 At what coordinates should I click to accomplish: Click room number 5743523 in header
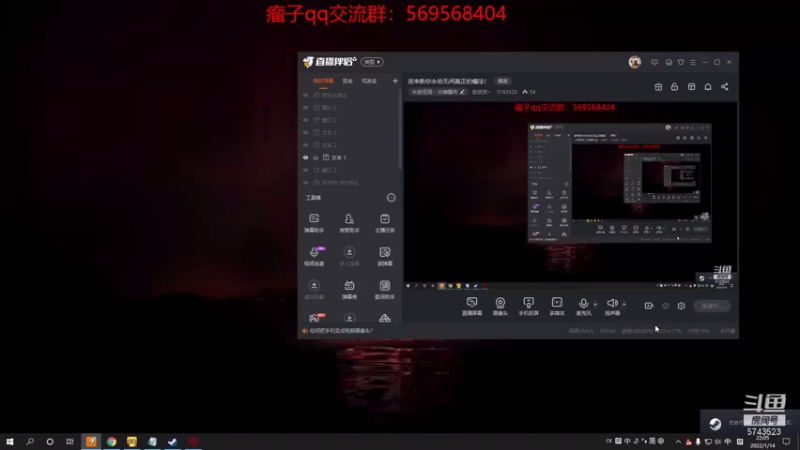[x=506, y=92]
